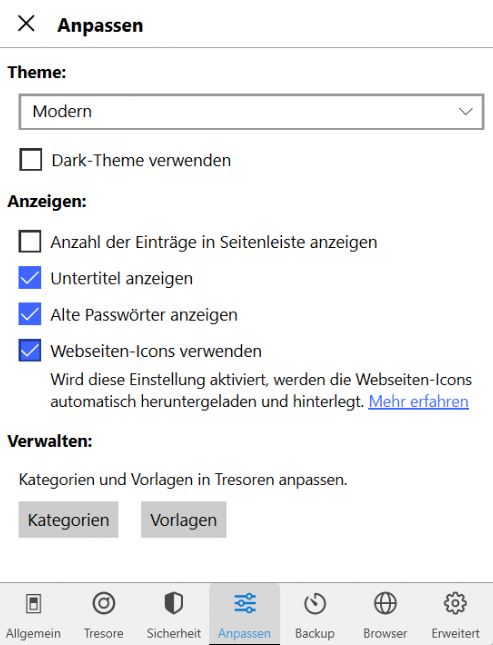Switch to the Backup tab label
493x645 pixels.
[315, 633]
